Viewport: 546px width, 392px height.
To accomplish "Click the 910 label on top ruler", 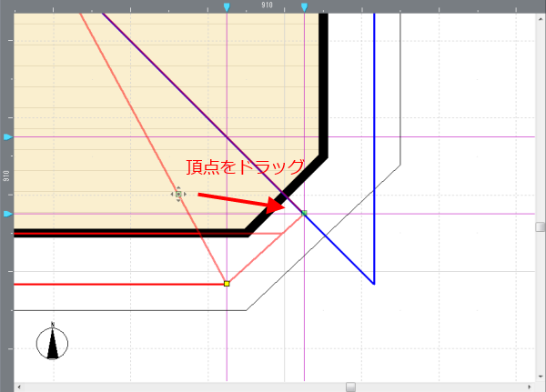I will point(267,6).
